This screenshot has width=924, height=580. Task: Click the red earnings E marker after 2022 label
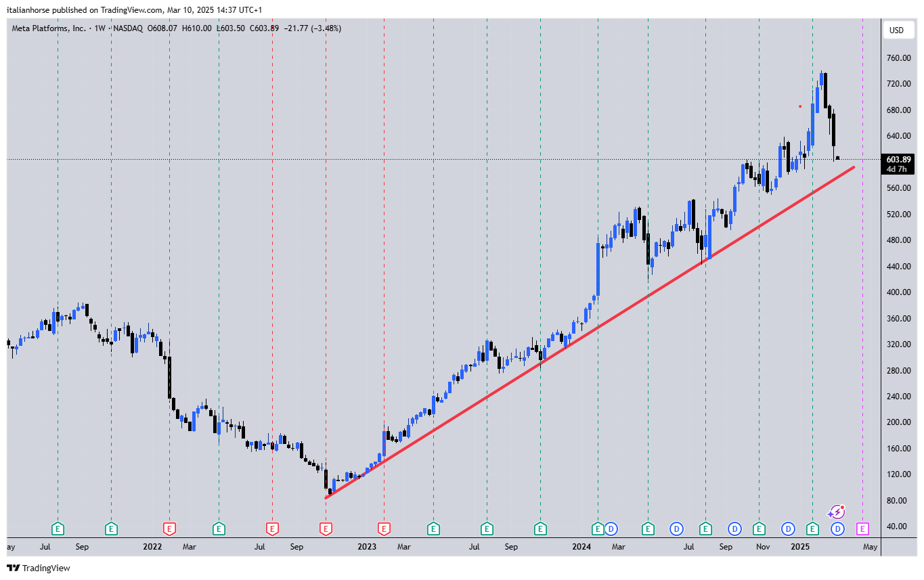169,528
